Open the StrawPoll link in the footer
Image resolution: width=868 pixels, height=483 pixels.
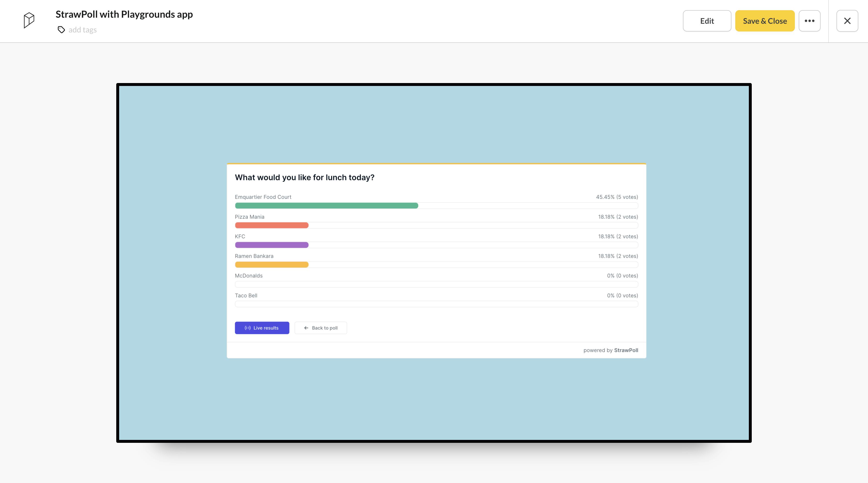click(626, 350)
